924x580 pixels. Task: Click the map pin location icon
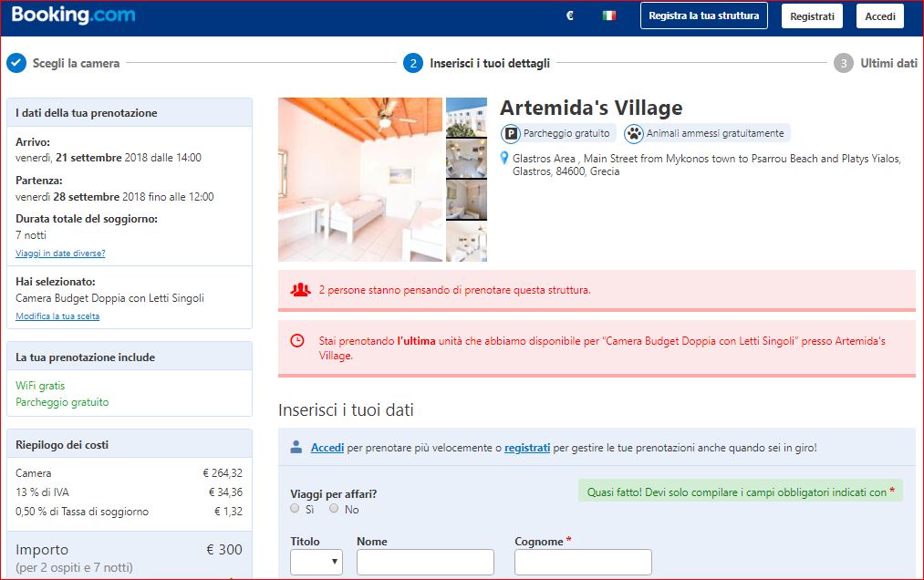click(504, 158)
